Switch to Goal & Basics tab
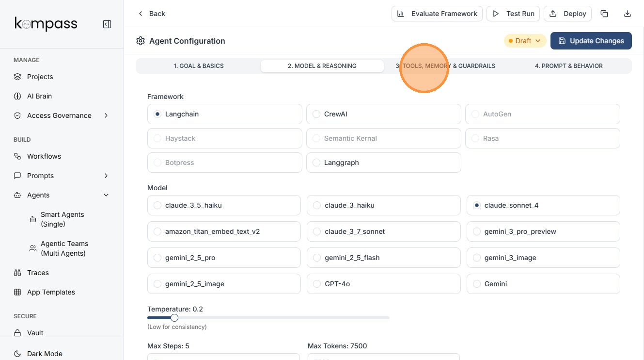 pos(199,66)
